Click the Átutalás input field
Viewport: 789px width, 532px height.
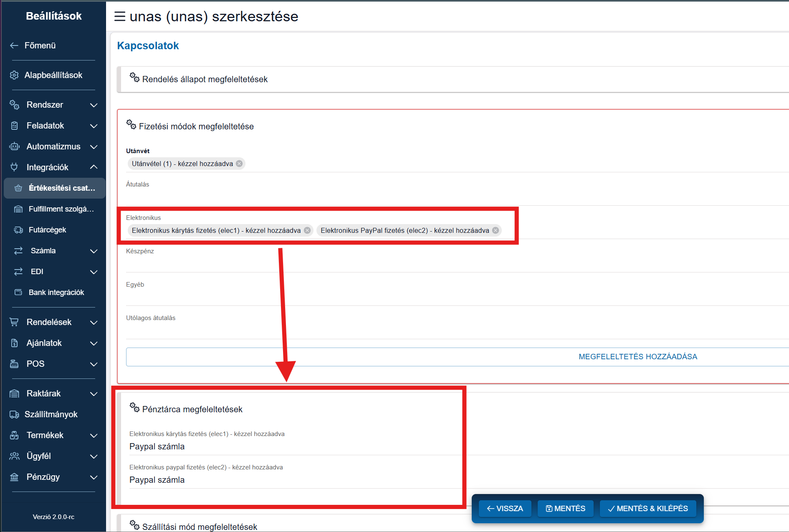click(417, 196)
